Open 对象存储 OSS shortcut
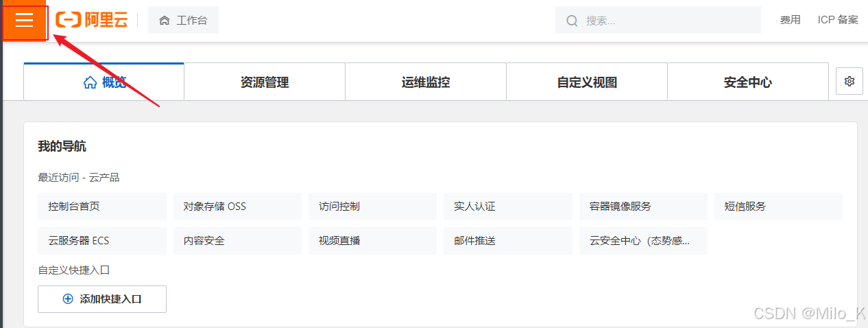 coord(237,207)
